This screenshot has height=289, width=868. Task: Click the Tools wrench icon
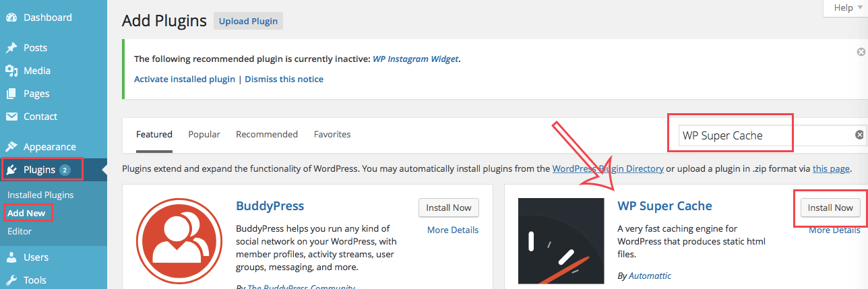(x=11, y=280)
